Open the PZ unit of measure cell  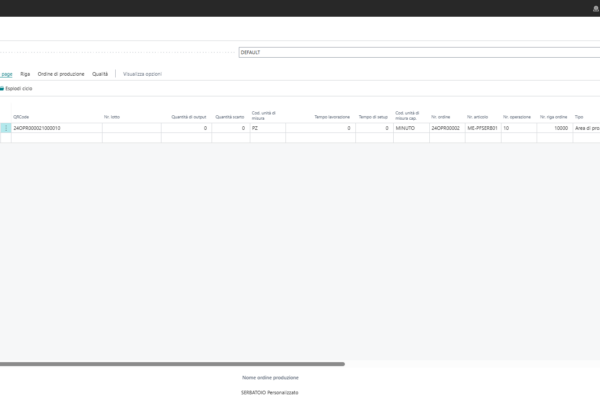[266, 129]
